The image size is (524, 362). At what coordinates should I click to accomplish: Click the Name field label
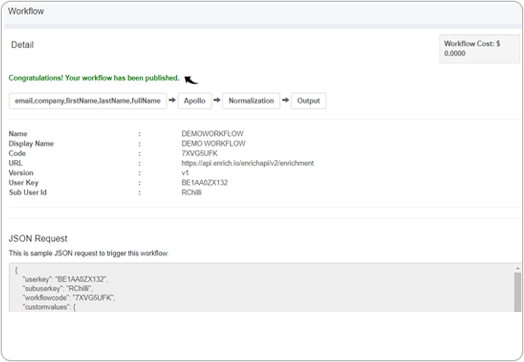pos(18,134)
